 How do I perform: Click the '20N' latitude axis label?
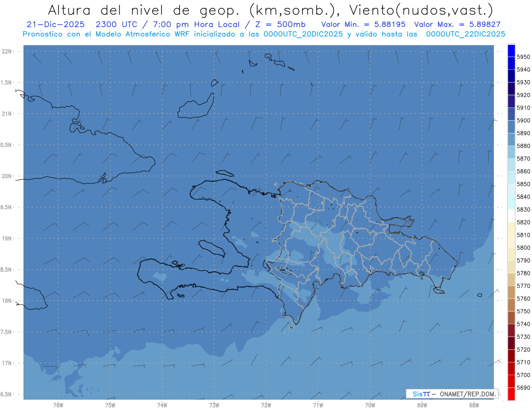tap(7, 176)
